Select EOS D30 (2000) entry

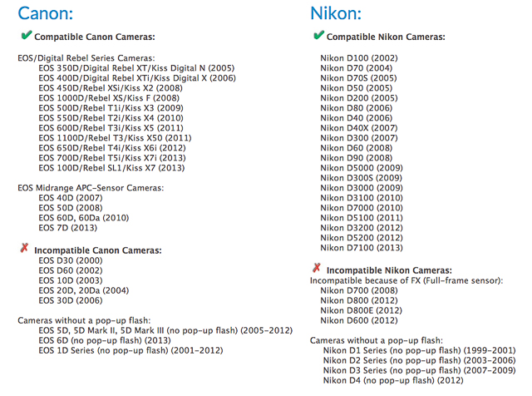pos(71,260)
